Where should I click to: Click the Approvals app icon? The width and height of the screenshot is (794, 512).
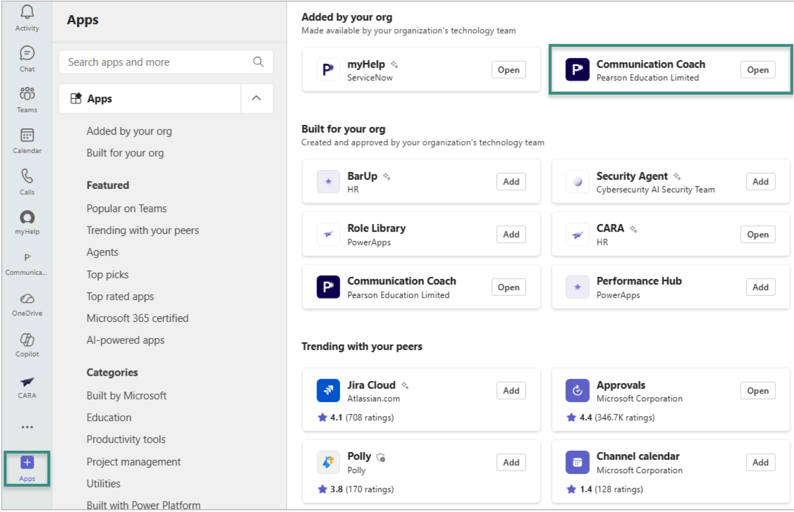[577, 390]
